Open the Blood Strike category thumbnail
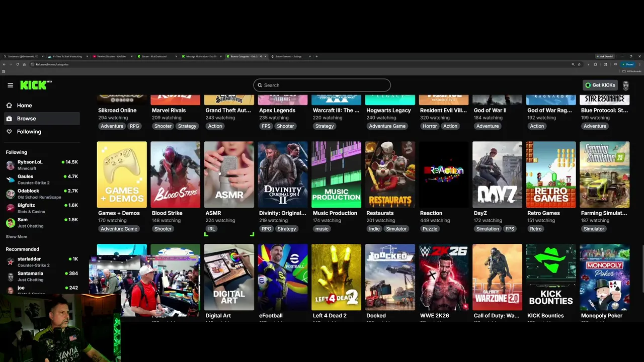This screenshot has width=644, height=362. click(175, 174)
